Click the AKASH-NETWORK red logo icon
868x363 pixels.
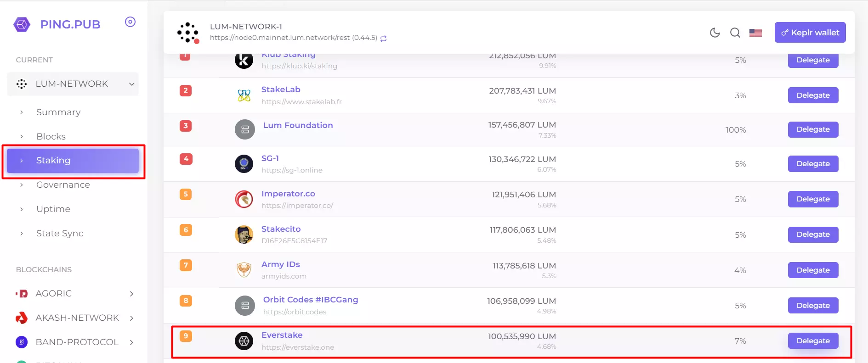pos(22,318)
